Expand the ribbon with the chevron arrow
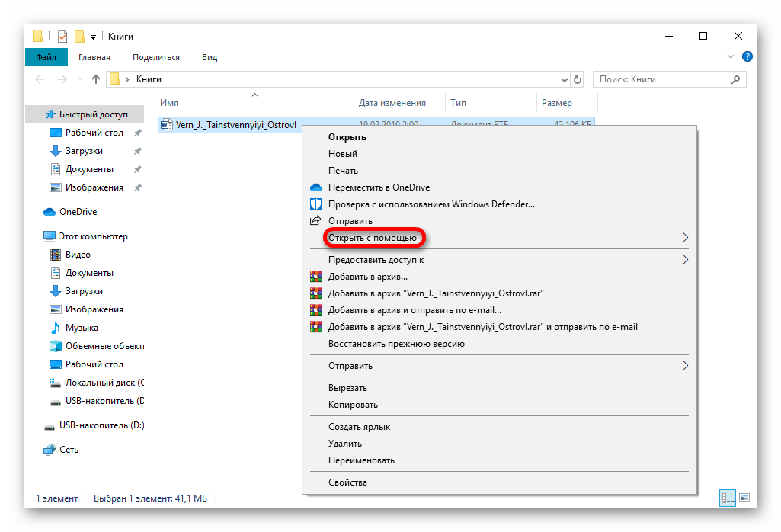The height and width of the screenshot is (532, 781). click(733, 57)
